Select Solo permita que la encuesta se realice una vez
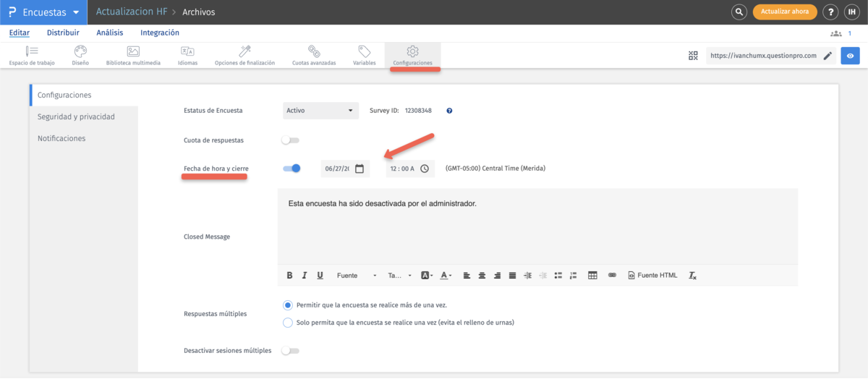This screenshot has height=379, width=868. (288, 323)
